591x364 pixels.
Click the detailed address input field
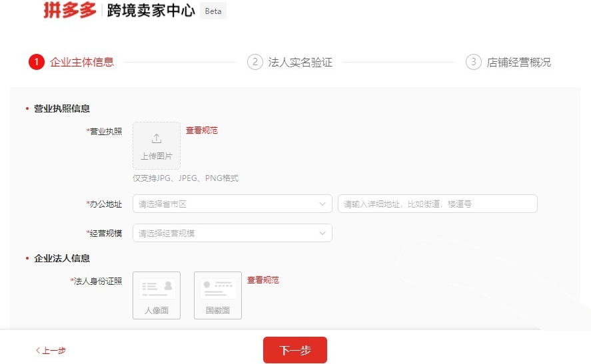tap(437, 204)
